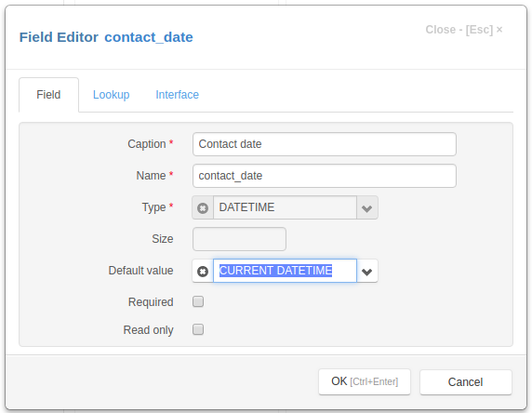Toggle the Read only checkbox
The width and height of the screenshot is (532, 413).
(x=198, y=329)
